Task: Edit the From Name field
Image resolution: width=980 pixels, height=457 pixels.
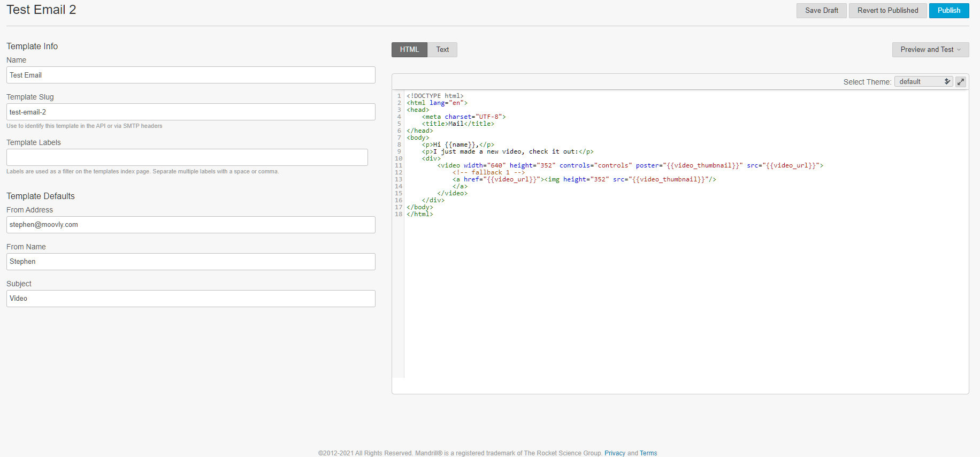Action: (x=191, y=262)
